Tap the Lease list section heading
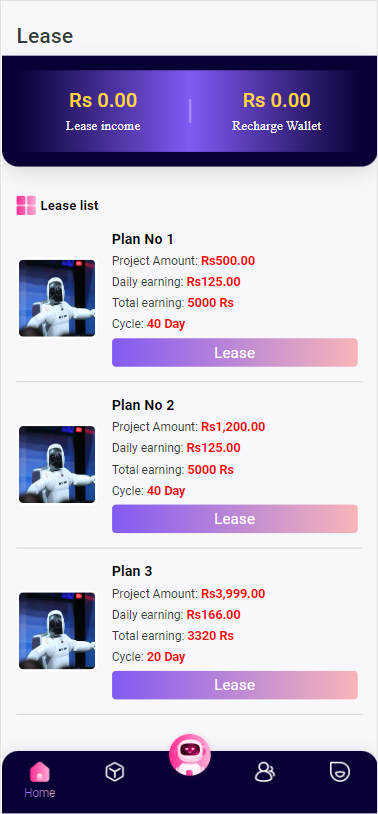This screenshot has width=378, height=814. (70, 206)
